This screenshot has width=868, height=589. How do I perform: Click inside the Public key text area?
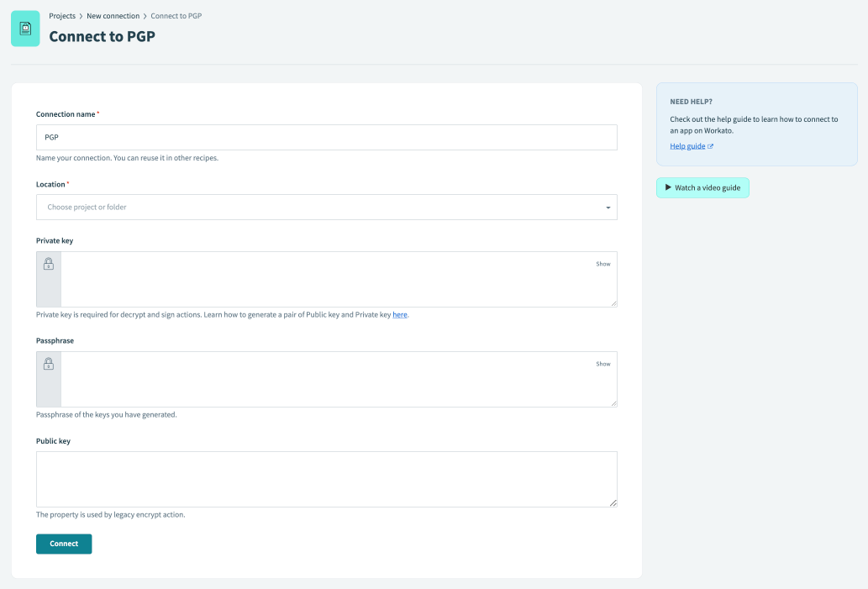pyautogui.click(x=326, y=479)
